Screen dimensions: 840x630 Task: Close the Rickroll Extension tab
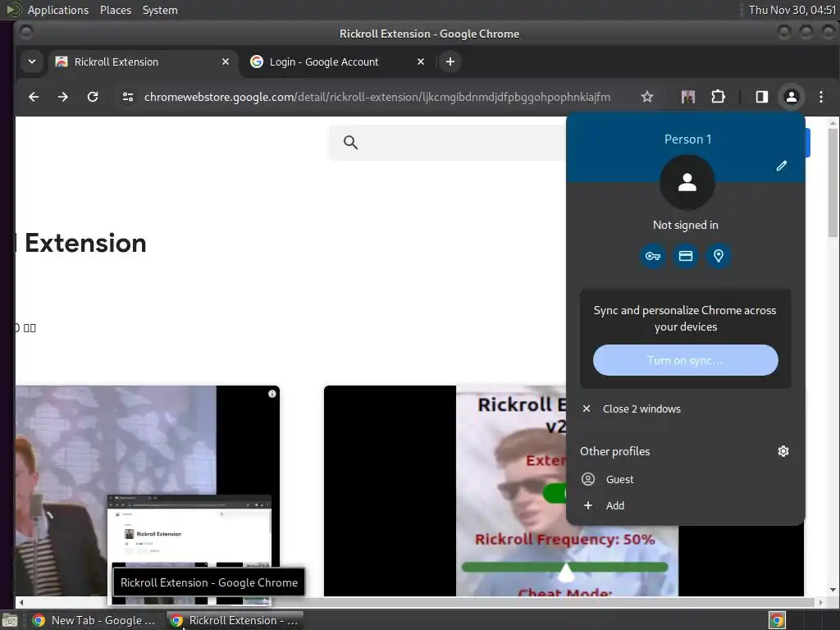(x=226, y=62)
